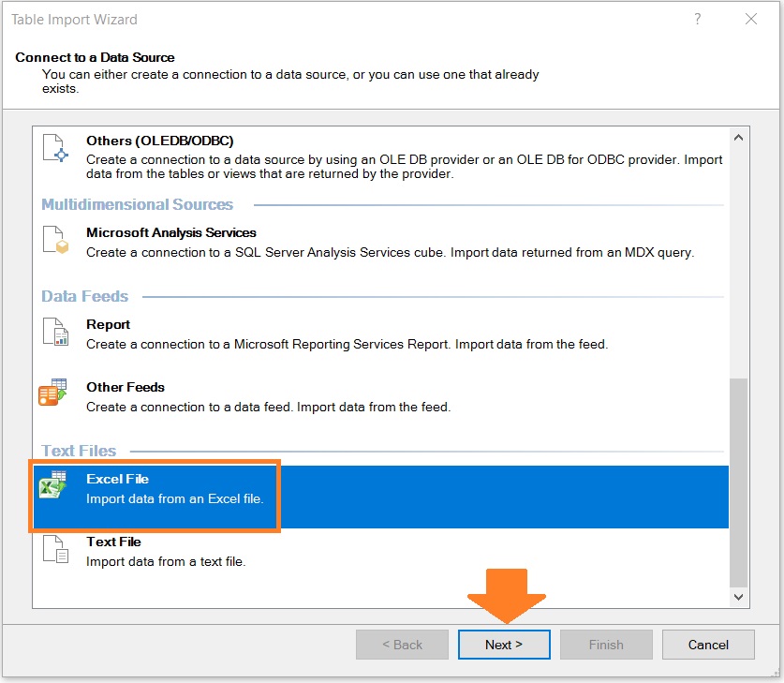Click the Data Feeds section heading

click(x=84, y=296)
